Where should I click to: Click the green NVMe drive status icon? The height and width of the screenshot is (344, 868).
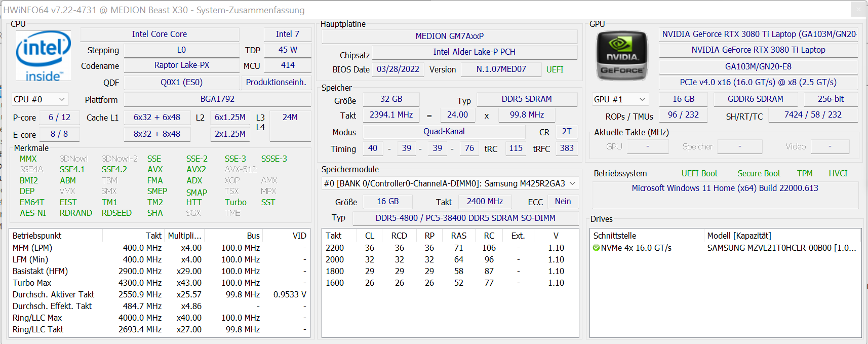[597, 248]
